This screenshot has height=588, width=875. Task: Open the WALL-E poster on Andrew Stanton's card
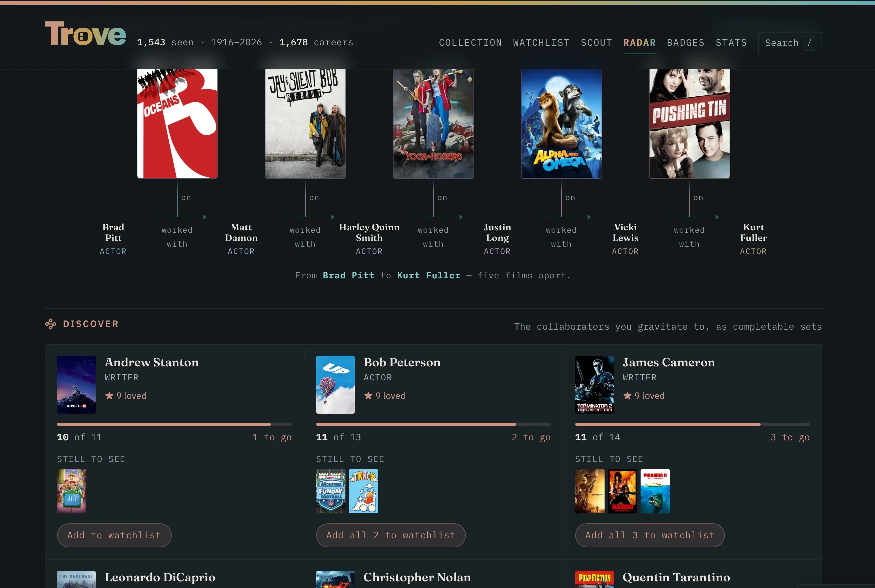(76, 384)
